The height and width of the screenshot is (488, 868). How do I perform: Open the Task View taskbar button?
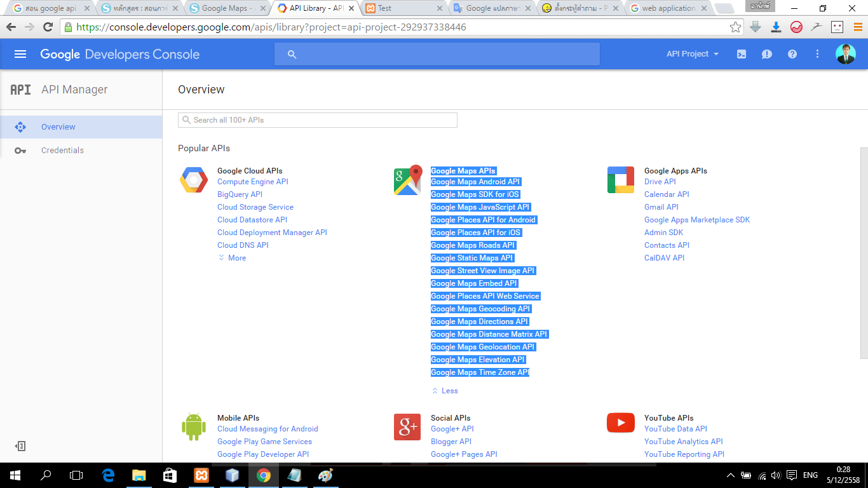point(76,475)
